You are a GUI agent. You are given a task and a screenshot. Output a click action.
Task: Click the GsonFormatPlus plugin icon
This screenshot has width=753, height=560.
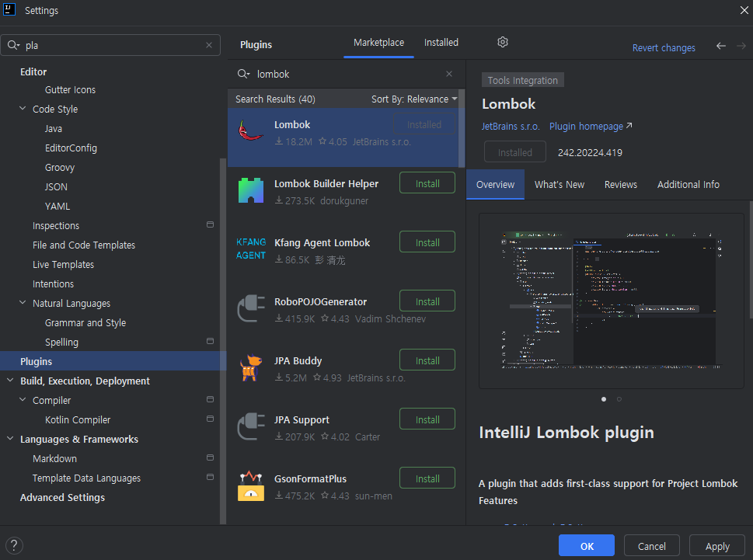pyautogui.click(x=251, y=485)
